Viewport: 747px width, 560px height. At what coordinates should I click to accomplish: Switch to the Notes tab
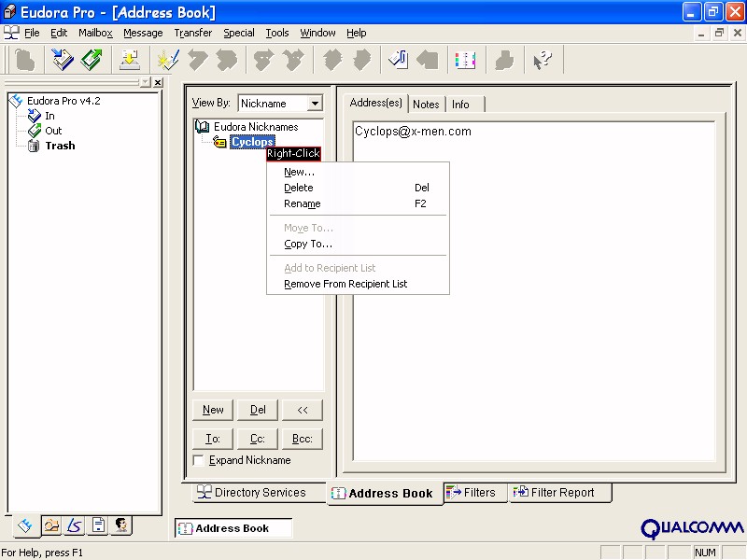point(426,105)
